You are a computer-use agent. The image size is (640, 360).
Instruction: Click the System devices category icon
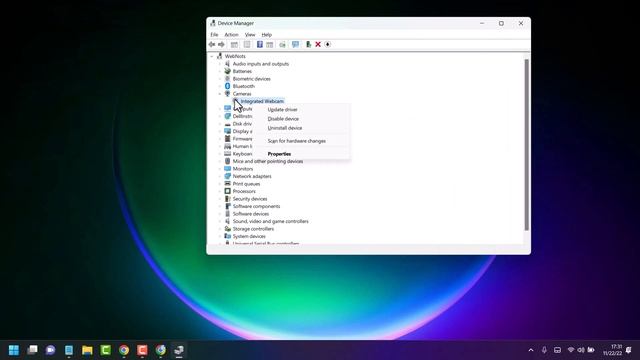pos(228,236)
